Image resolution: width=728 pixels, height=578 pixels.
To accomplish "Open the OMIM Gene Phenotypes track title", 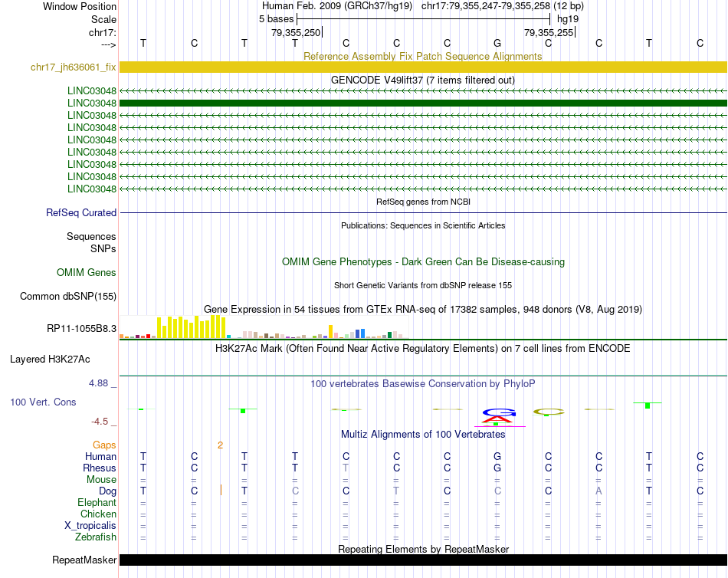I will click(x=423, y=261).
